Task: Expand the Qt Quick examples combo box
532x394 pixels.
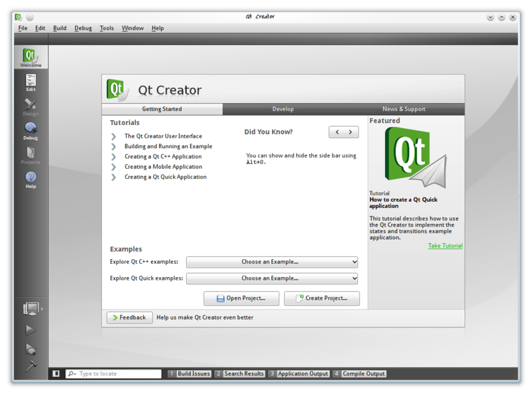Action: tap(272, 278)
